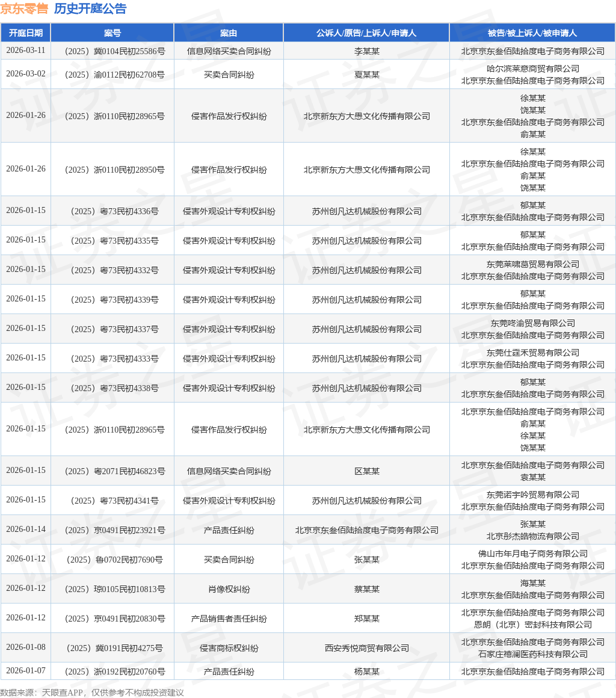Click case number 渝0112民初62708号
The width and height of the screenshot is (616, 698).
pyautogui.click(x=115, y=75)
